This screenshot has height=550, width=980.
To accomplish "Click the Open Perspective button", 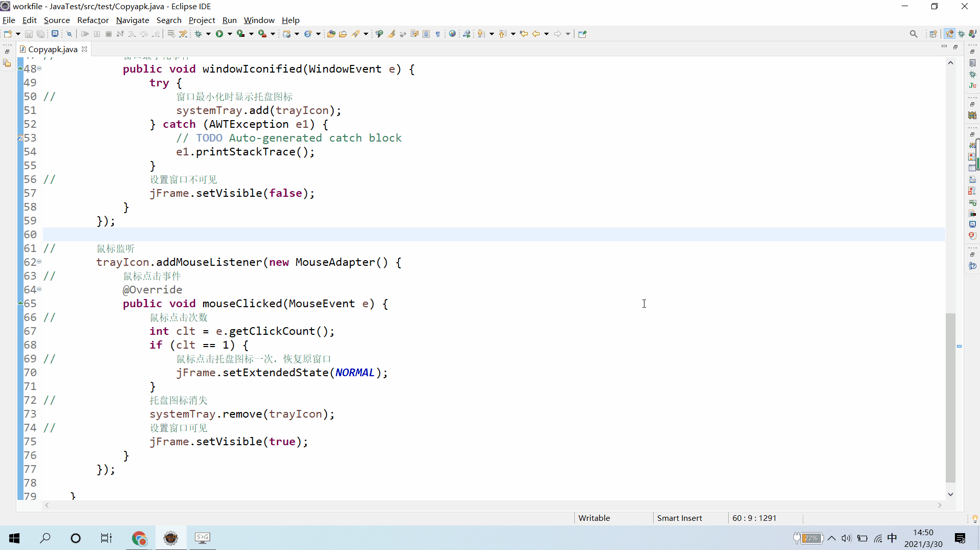I will [934, 34].
